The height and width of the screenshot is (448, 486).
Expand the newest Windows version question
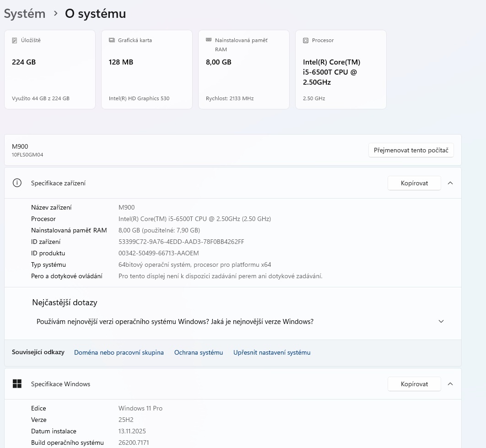pos(441,322)
